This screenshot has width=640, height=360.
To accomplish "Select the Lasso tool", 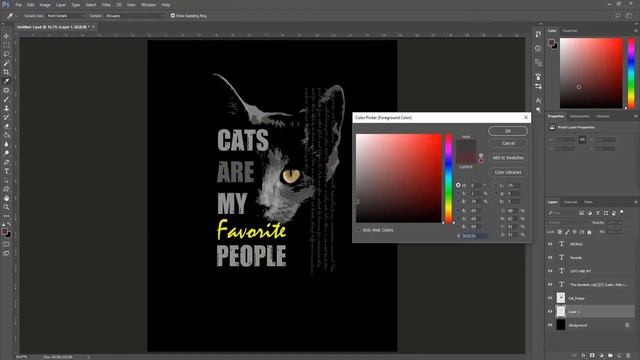I will click(x=6, y=54).
